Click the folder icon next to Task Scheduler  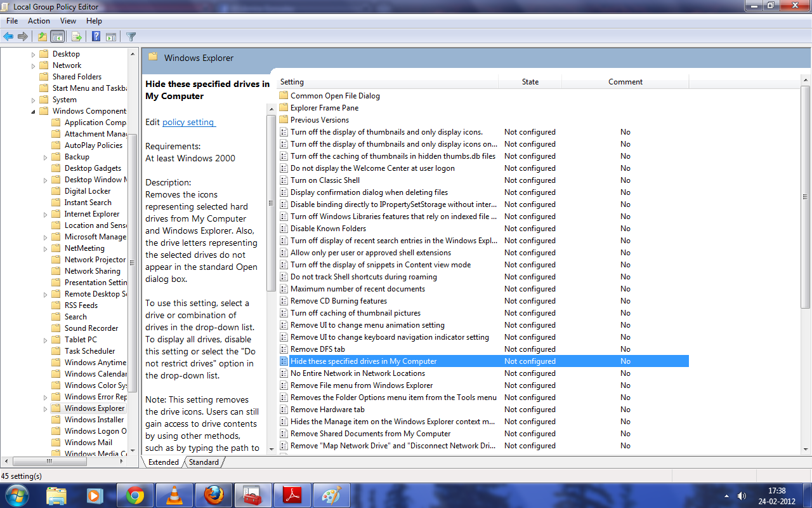coord(56,351)
